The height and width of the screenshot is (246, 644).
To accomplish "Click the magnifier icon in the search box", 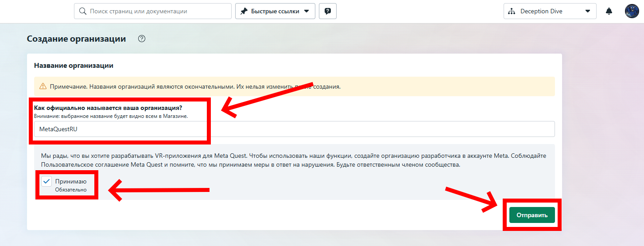I will (x=82, y=12).
